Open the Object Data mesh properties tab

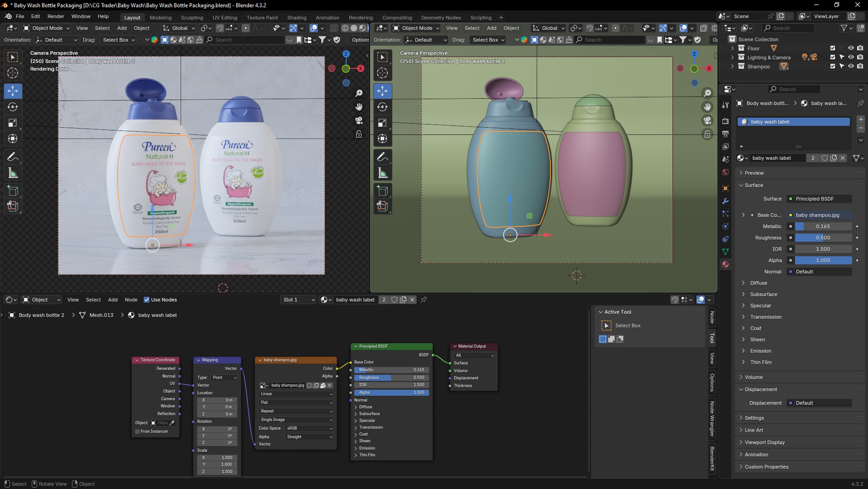(x=725, y=251)
